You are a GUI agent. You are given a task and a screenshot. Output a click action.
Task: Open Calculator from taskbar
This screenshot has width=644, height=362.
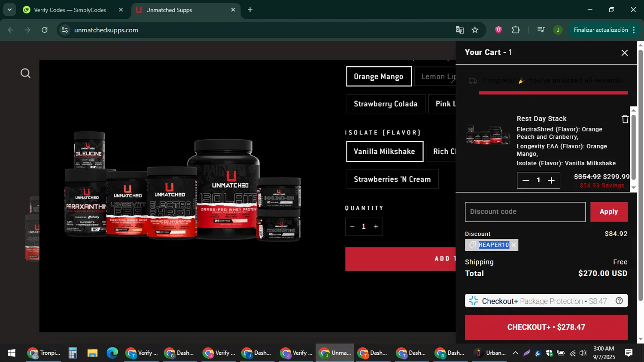coord(73,353)
